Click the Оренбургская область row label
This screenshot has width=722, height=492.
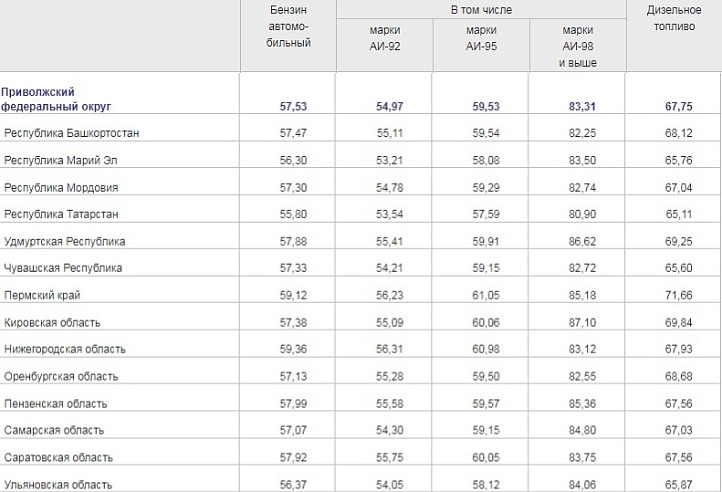click(62, 377)
